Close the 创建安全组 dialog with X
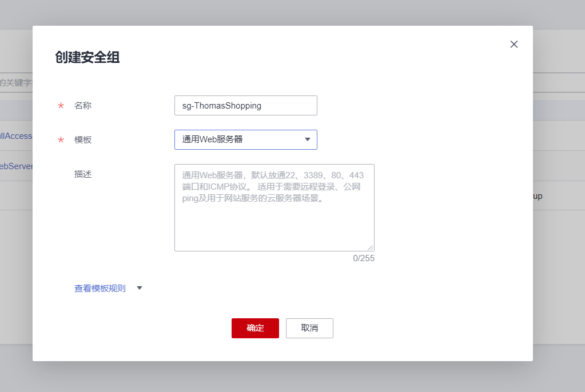The width and height of the screenshot is (585, 392). pyautogui.click(x=514, y=45)
